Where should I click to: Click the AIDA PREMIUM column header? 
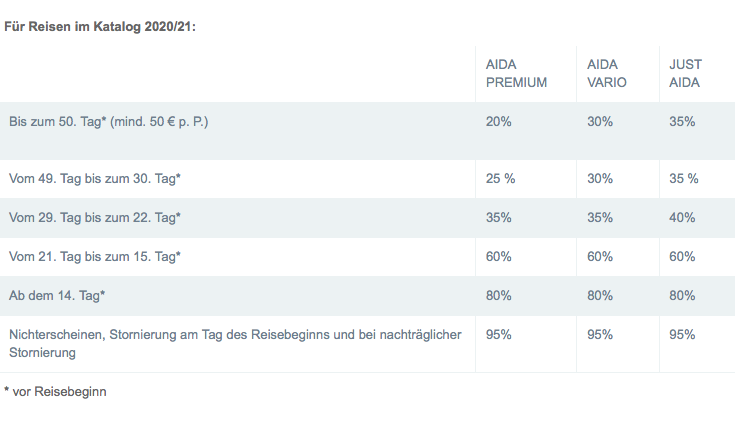[x=516, y=73]
